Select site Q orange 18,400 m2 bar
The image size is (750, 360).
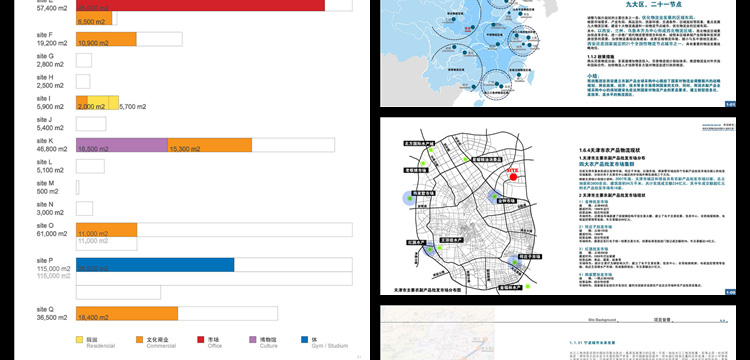[127, 314]
